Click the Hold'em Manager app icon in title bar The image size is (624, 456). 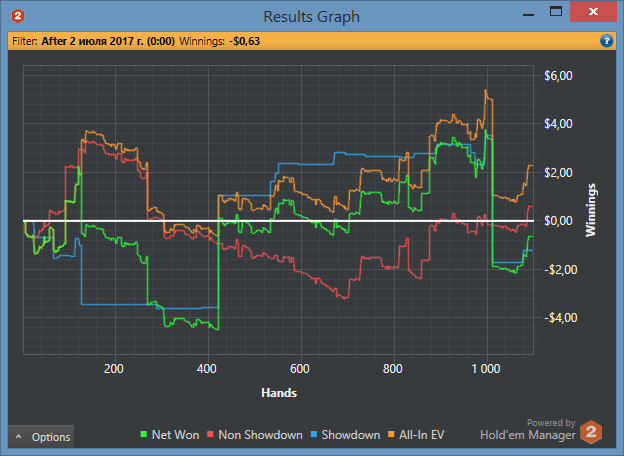click(x=18, y=16)
